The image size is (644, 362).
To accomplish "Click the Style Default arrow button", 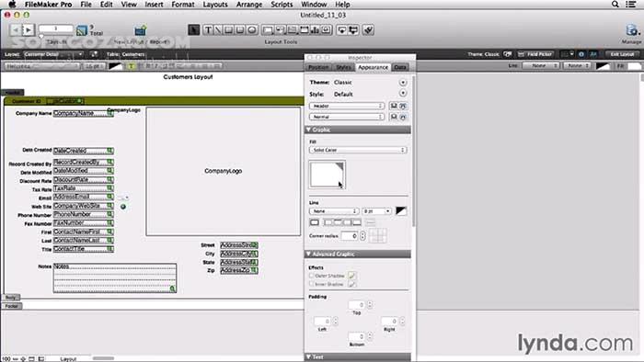I will tap(403, 94).
